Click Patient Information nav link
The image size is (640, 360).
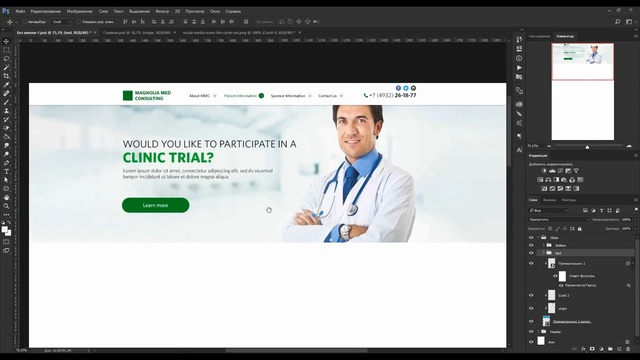click(240, 96)
